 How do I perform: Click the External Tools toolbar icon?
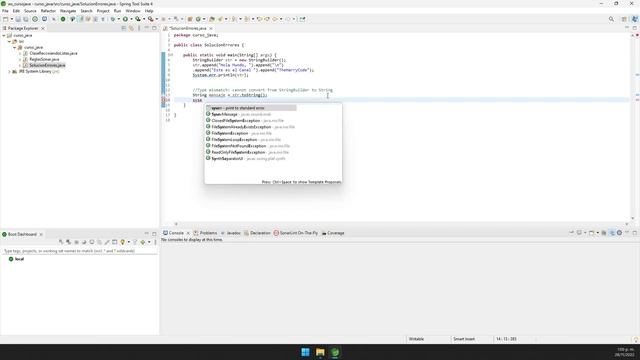point(150,19)
